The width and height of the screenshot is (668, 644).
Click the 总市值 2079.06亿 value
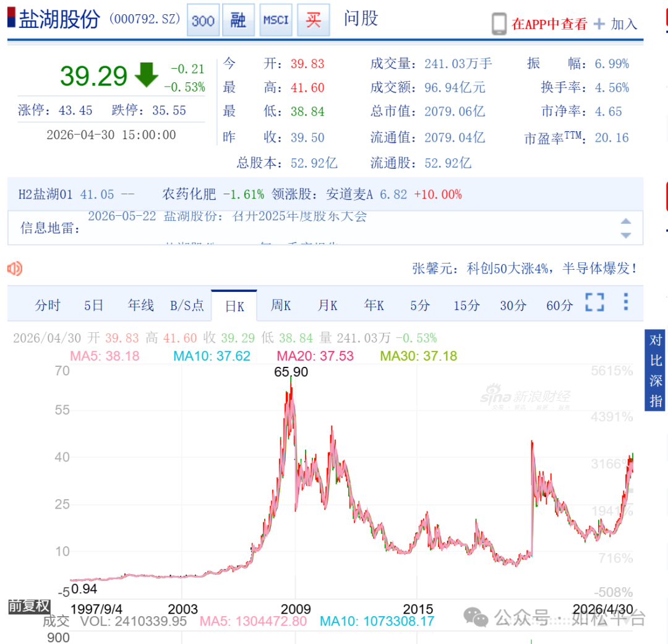pyautogui.click(x=455, y=112)
